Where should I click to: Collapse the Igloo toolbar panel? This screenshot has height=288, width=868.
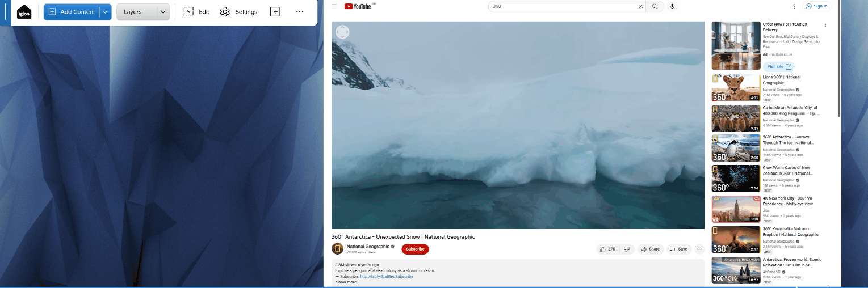click(275, 12)
